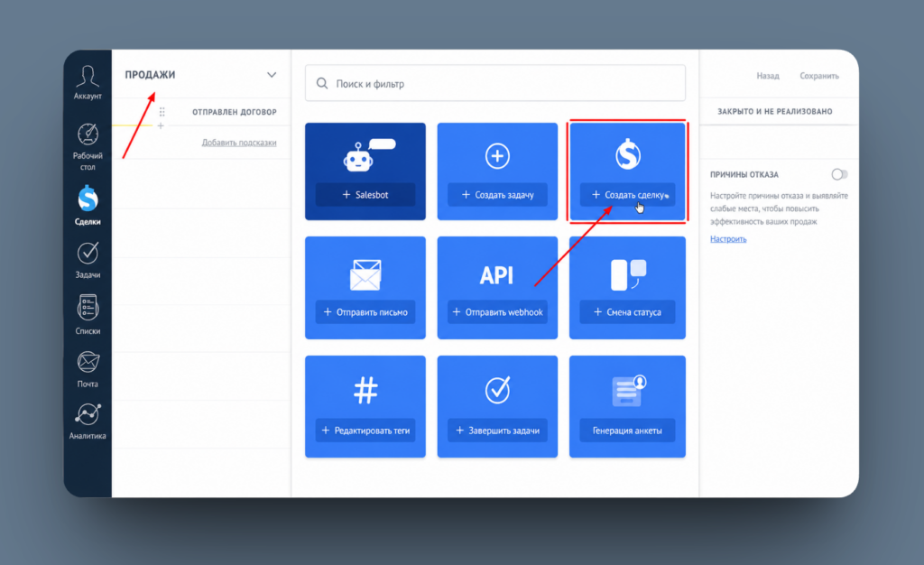Click the + Создать задачу button

497,195
